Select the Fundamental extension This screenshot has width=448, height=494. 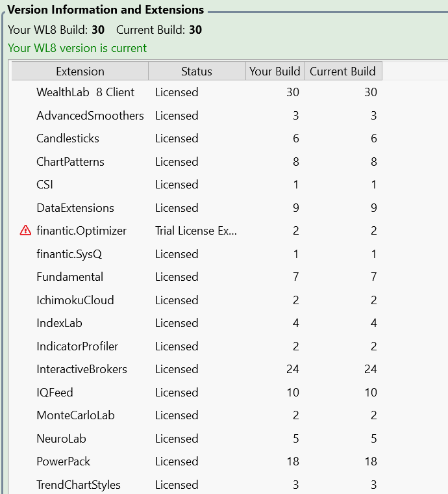click(x=69, y=277)
